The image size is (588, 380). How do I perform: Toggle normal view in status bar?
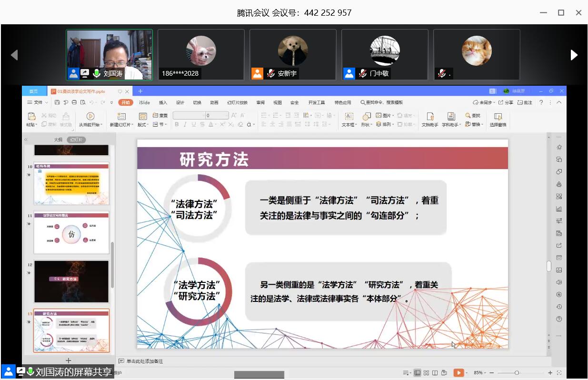(418, 373)
